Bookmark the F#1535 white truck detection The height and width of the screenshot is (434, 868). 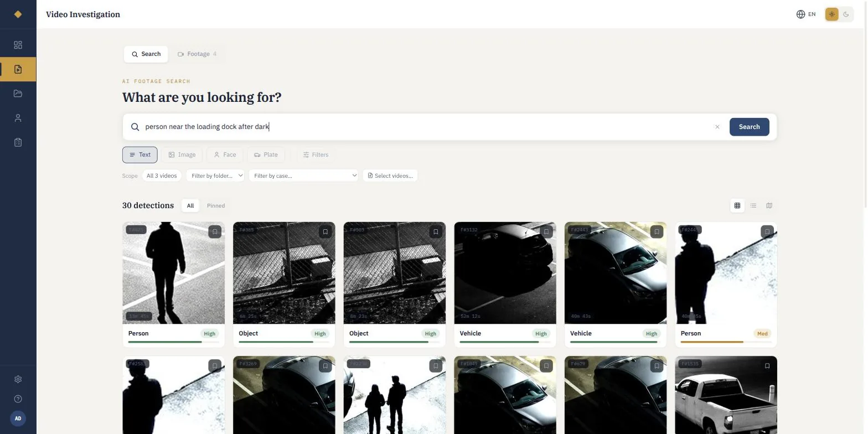pos(767,366)
